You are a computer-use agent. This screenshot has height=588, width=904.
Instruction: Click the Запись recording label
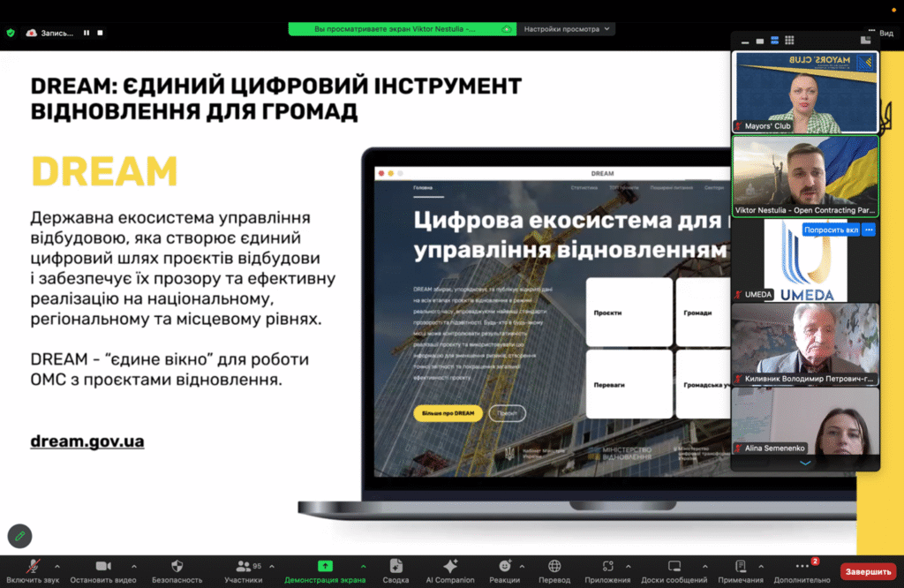pyautogui.click(x=56, y=33)
